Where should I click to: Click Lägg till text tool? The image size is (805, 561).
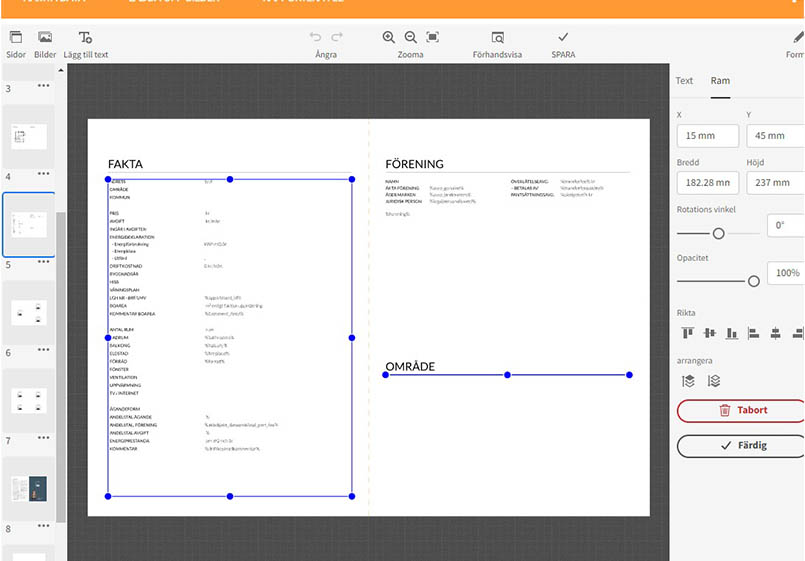(x=86, y=44)
